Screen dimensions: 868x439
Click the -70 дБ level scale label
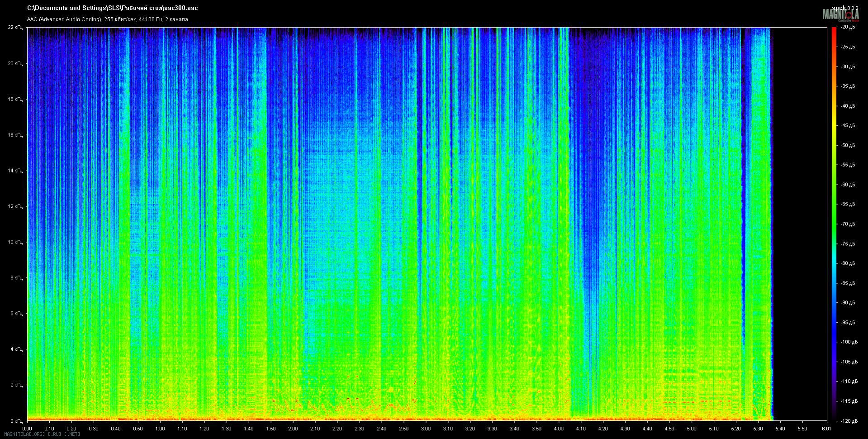click(848, 224)
